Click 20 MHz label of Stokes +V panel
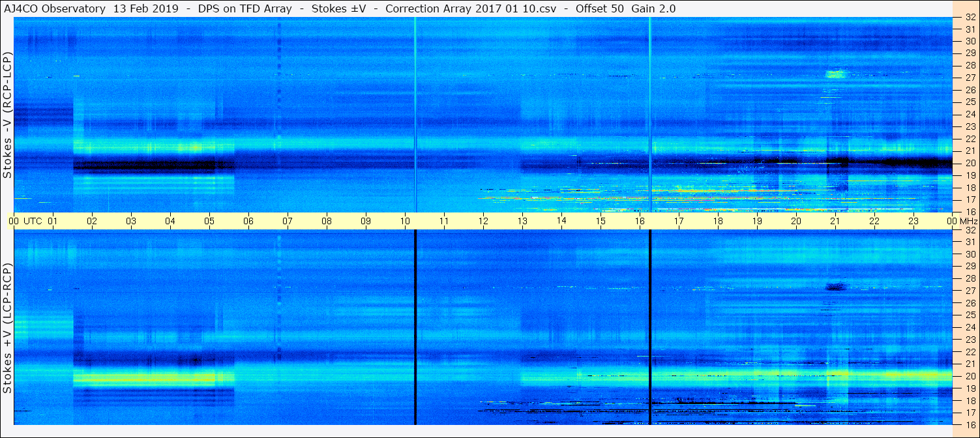Viewport: 980px width, 438px height. (970, 376)
